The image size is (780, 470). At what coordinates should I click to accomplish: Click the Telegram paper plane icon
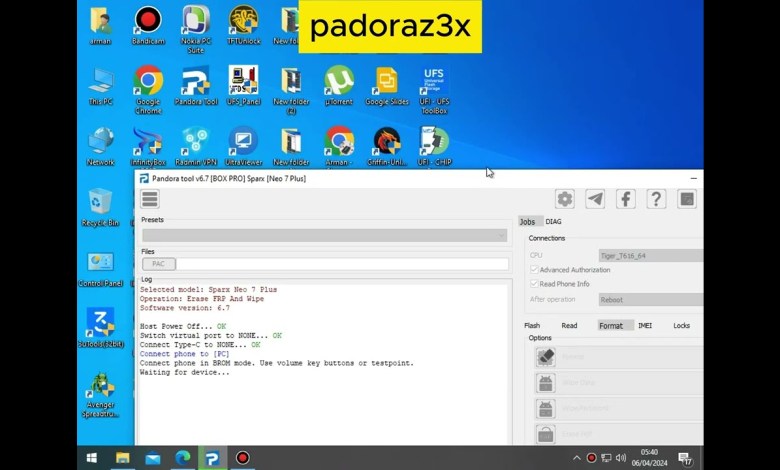(595, 199)
